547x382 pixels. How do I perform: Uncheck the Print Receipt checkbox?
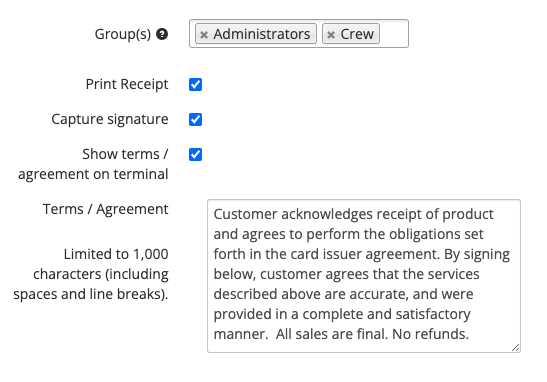point(195,84)
